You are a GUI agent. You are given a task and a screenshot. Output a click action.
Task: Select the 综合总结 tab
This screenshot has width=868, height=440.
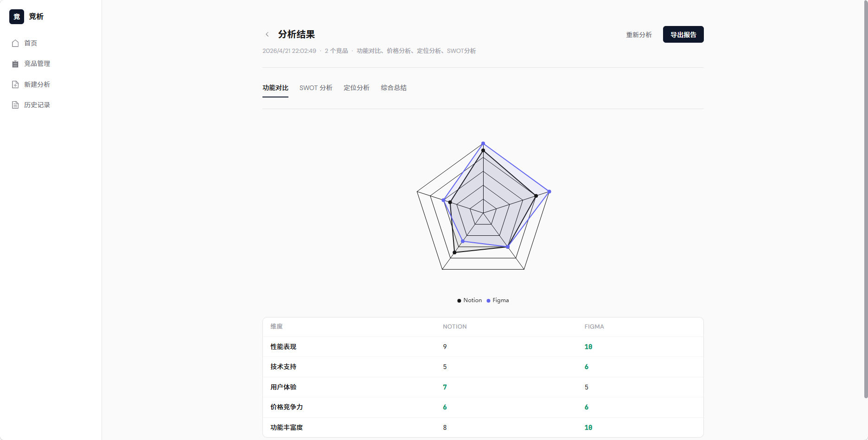coord(394,88)
